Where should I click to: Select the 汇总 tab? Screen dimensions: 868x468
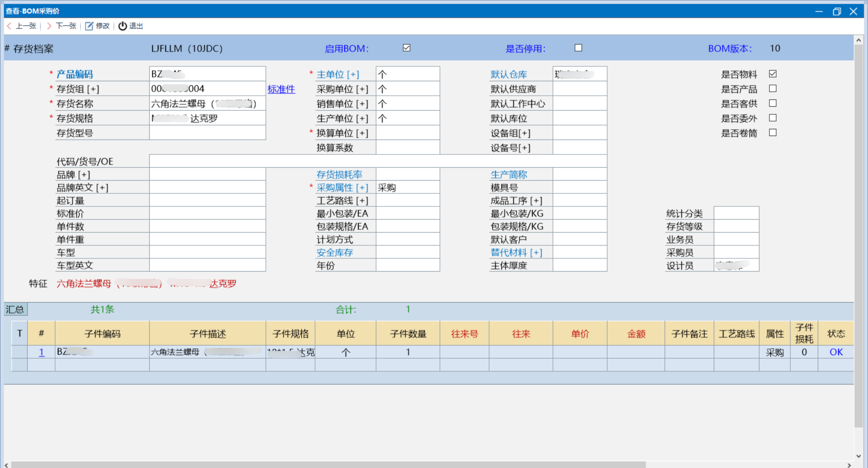tap(15, 309)
